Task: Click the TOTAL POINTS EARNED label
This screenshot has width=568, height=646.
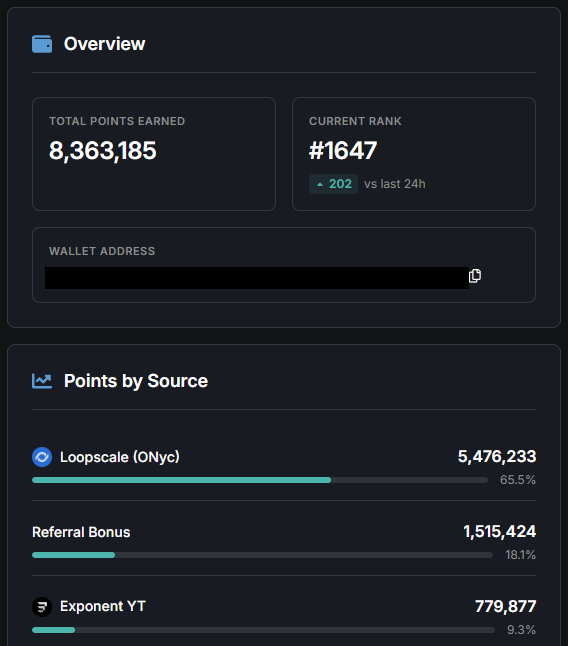Action: click(117, 121)
